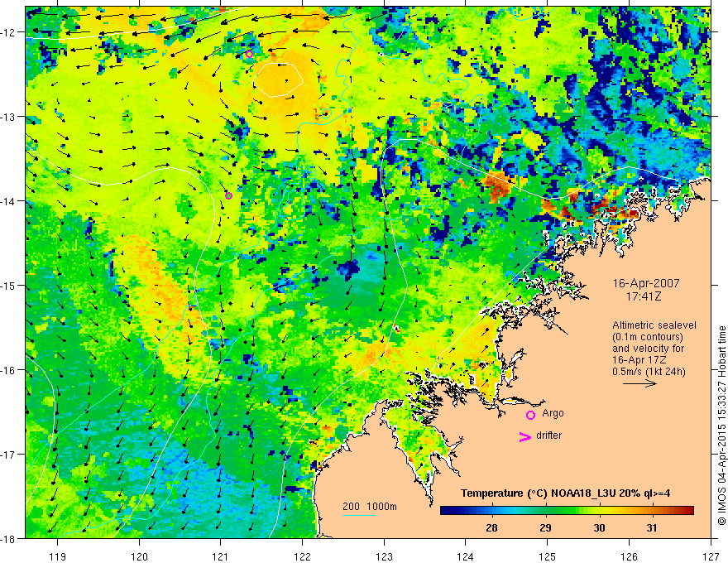Click the '(0.1m contours)' text
This screenshot has height=563, width=728.
point(648,337)
